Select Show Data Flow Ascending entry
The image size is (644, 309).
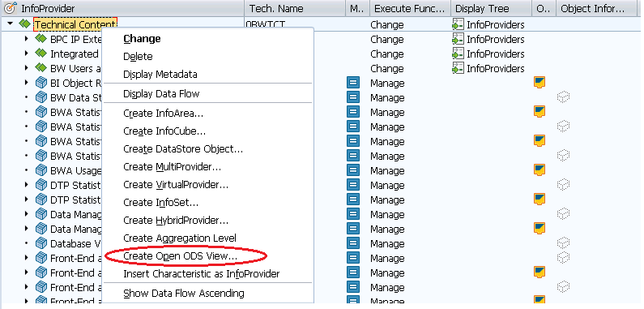click(184, 294)
